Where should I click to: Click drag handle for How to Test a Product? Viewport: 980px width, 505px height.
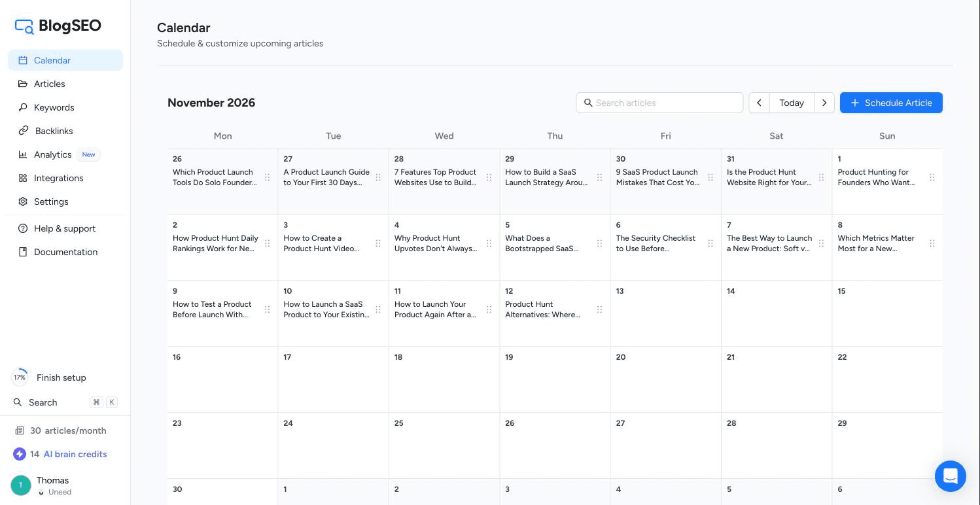click(x=267, y=309)
